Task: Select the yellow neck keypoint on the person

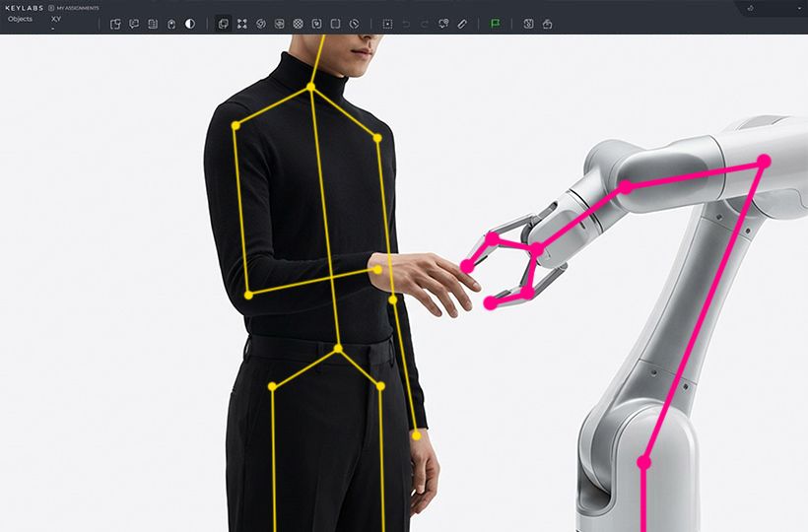Action: pos(310,87)
